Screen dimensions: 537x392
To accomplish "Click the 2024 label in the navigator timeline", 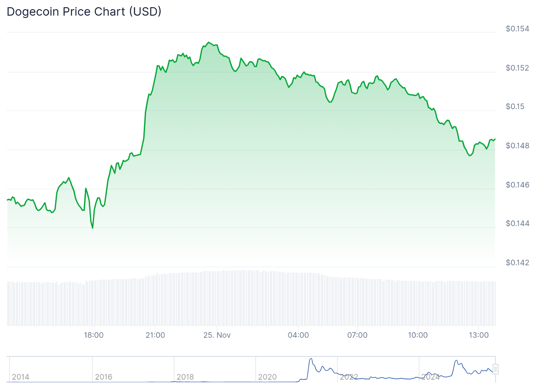I will click(x=431, y=377).
